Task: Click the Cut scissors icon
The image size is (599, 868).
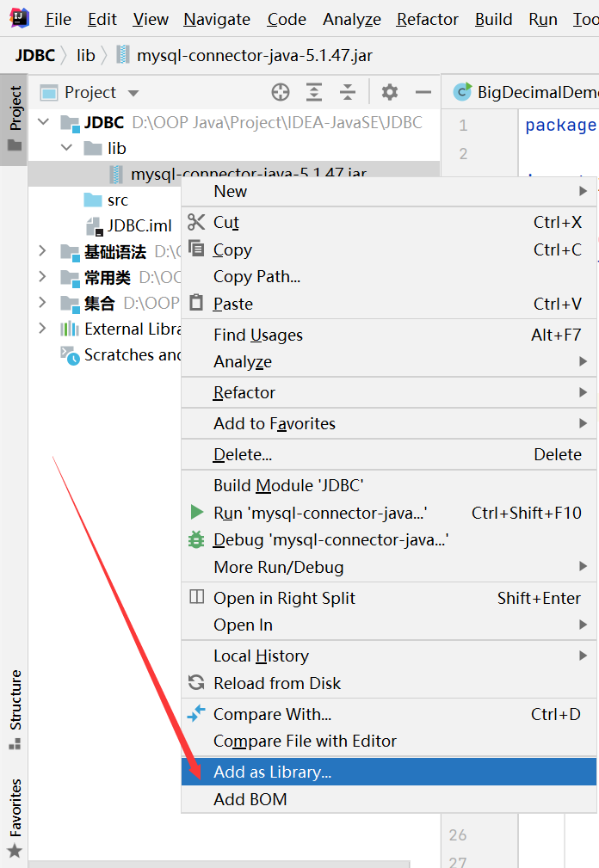Action: tap(196, 222)
